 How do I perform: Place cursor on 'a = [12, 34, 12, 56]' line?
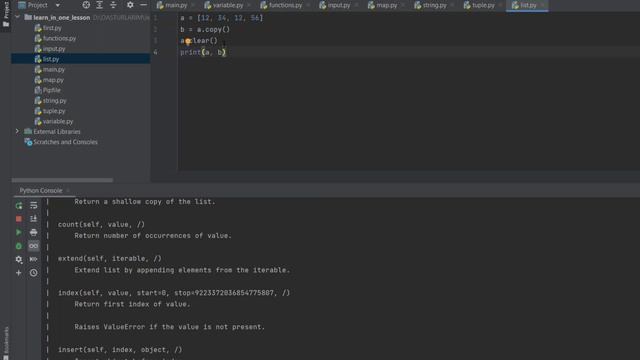tap(222, 18)
